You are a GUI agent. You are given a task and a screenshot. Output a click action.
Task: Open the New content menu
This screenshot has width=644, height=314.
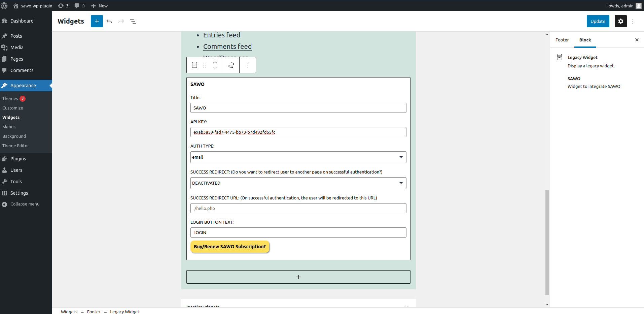tap(99, 6)
